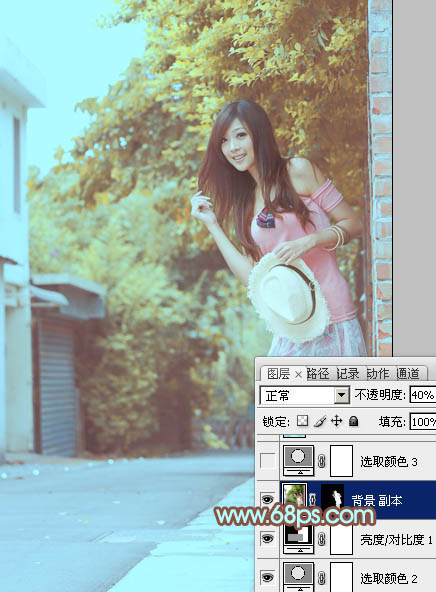This screenshot has height=592, width=436.
Task: Click the 不透明度 opacity value field
Action: coord(423,395)
